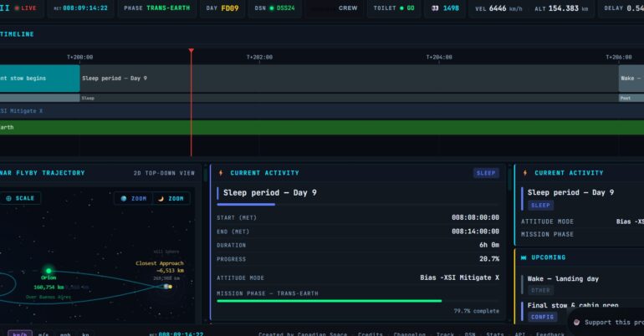Screen dimensions: 644x336
Task: Click the DAY FD09 indicator
Action: pyautogui.click(x=222, y=8)
